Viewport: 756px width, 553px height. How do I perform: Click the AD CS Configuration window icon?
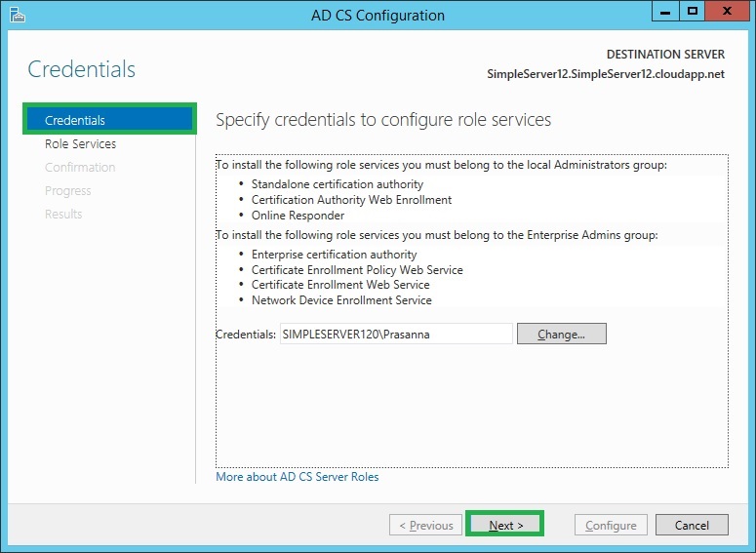[15, 15]
